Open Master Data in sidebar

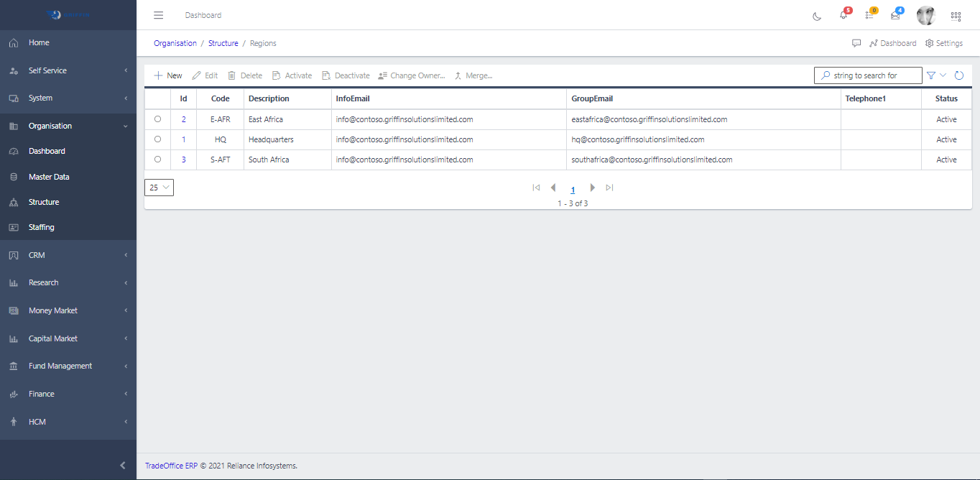tap(49, 177)
